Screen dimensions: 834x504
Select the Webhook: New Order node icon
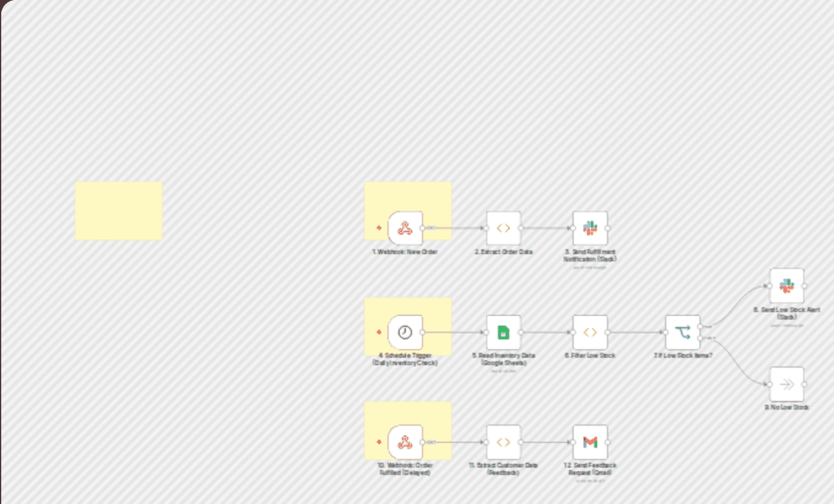pos(405,228)
